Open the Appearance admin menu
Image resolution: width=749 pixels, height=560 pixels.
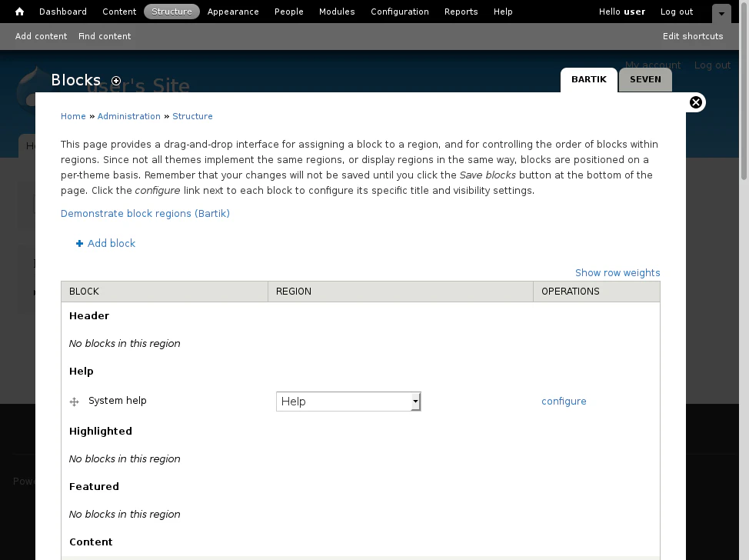click(233, 12)
